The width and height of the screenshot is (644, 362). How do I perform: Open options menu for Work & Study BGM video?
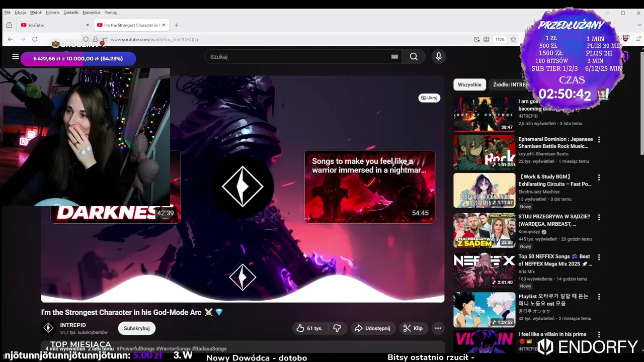tap(599, 177)
